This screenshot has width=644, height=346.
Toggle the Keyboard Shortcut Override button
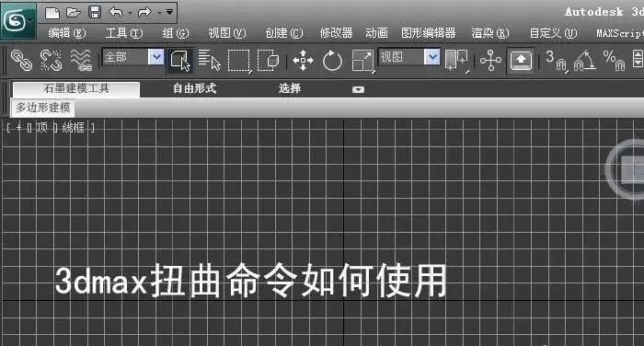coord(521,61)
